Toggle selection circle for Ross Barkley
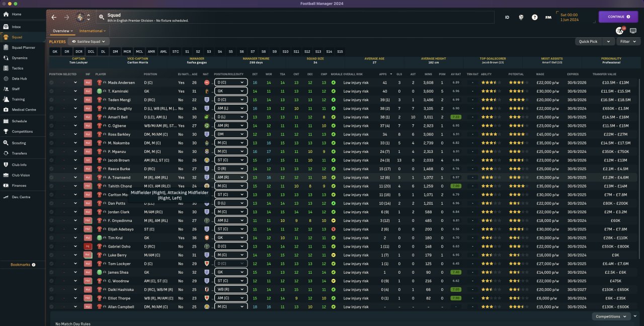The height and width of the screenshot is (326, 644). [x=51, y=134]
